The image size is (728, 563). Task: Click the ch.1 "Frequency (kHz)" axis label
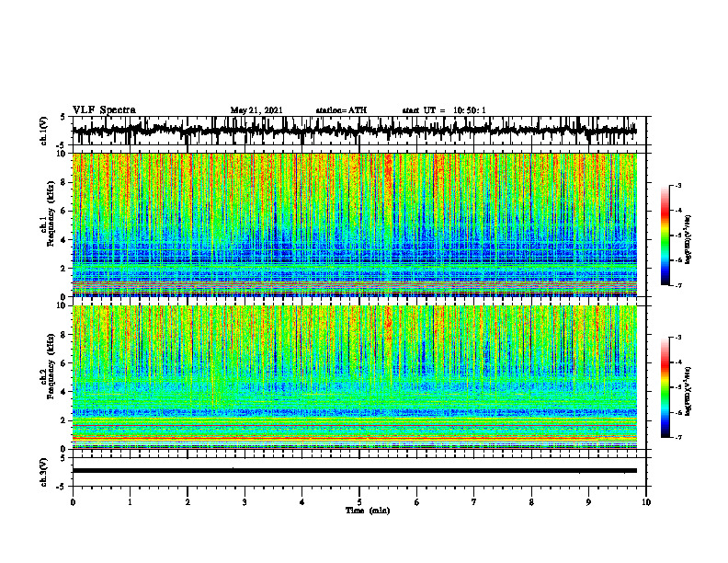click(x=51, y=214)
